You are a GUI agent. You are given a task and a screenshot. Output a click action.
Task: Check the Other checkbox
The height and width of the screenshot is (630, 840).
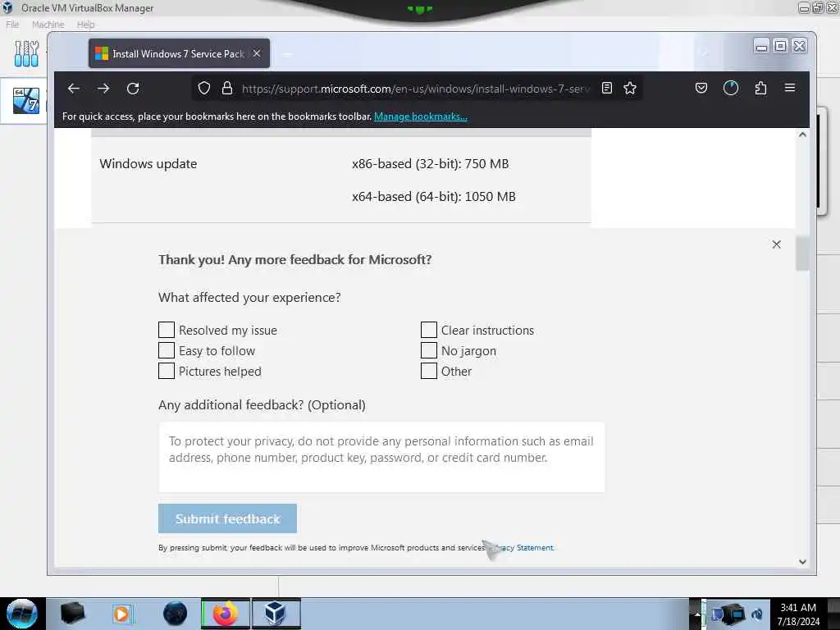point(428,371)
